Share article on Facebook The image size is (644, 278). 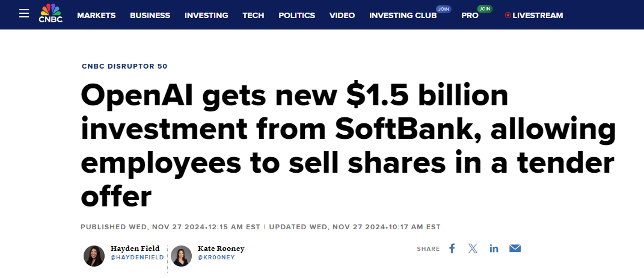click(452, 249)
